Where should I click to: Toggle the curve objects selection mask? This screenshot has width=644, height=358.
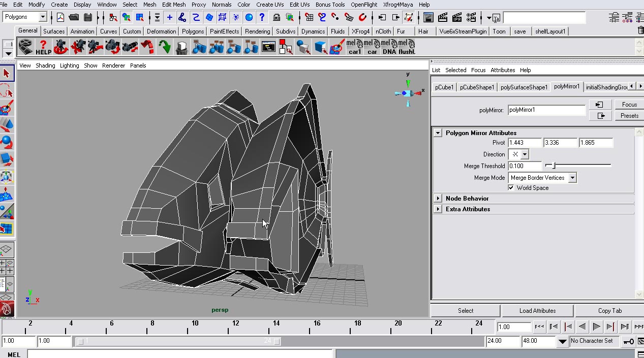[x=196, y=17]
